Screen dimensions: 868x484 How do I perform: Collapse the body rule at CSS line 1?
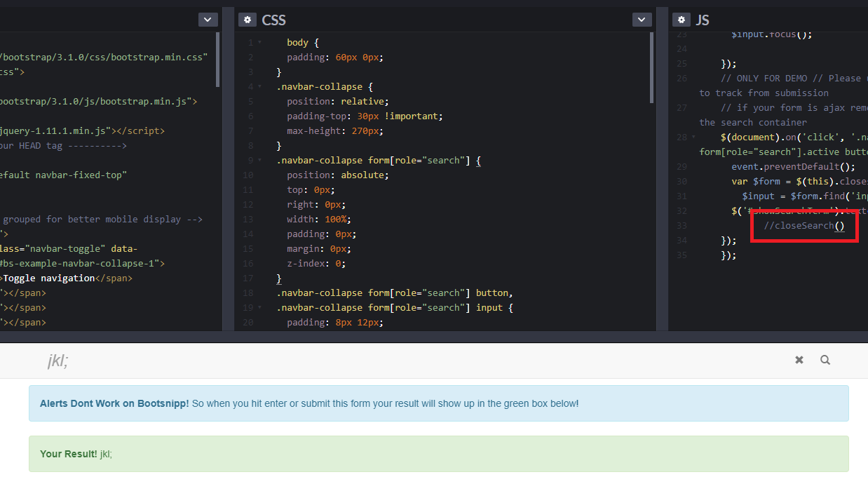coord(259,43)
